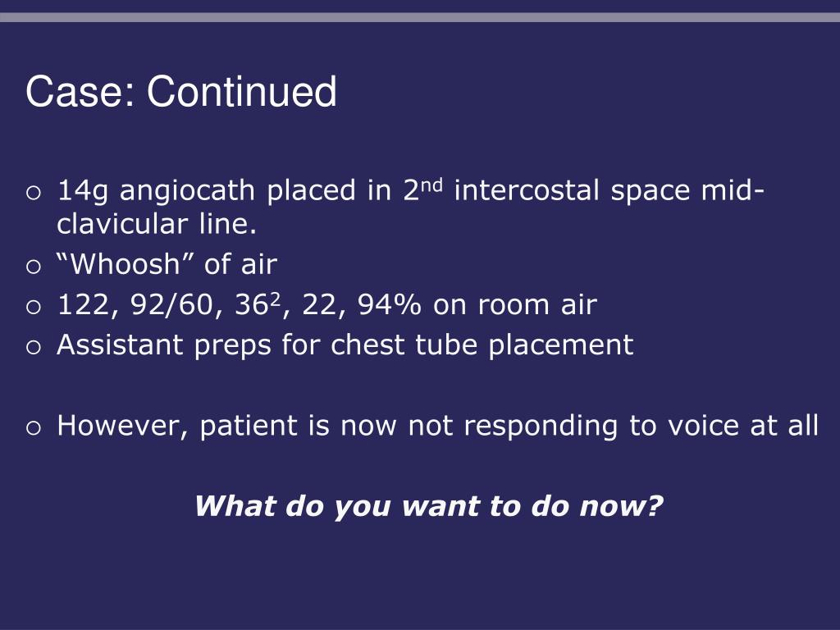Screen dimensions: 840x630
Task: Click the word 'intercostal' in first bullet
Action: coord(526,191)
